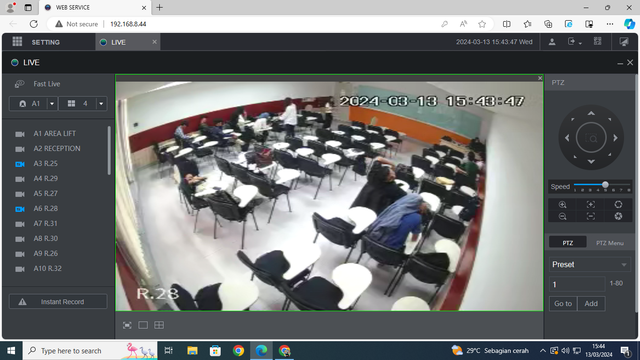This screenshot has width=640, height=360.
Task: Switch to single-window layout icon
Action: pos(143,325)
